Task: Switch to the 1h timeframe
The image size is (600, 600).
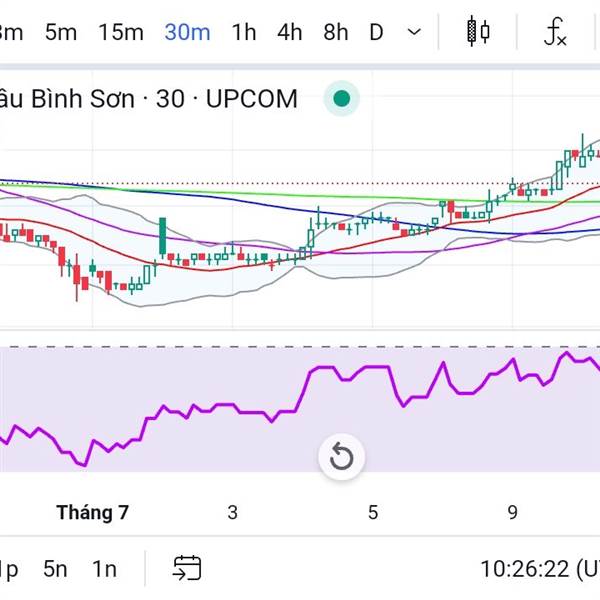Action: click(x=243, y=32)
